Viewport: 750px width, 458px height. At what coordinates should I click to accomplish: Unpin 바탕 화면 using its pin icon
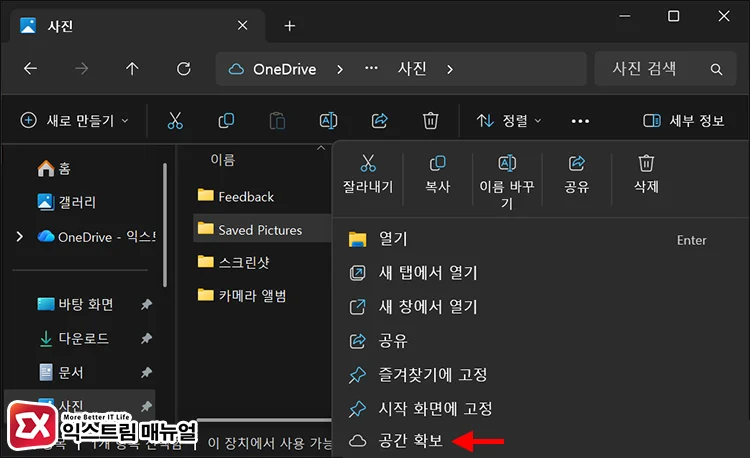pyautogui.click(x=146, y=304)
